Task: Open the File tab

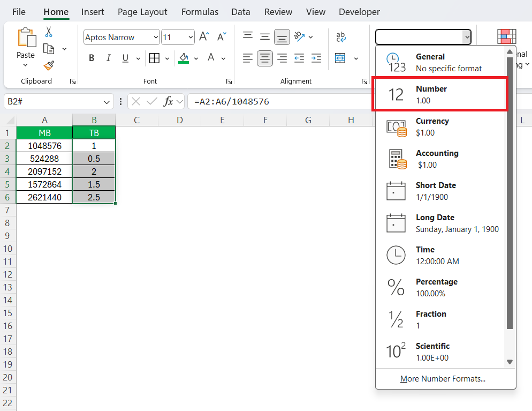Action: point(19,12)
